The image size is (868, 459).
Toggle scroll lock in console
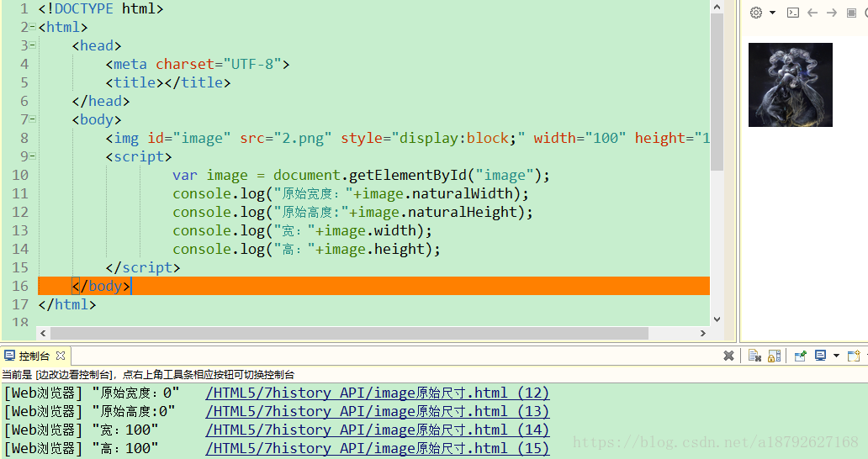pos(775,356)
